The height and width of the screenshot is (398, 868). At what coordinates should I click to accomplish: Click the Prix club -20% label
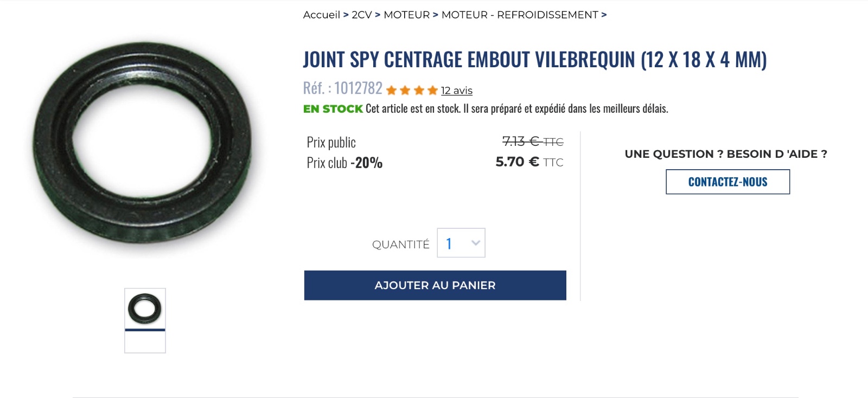point(344,163)
